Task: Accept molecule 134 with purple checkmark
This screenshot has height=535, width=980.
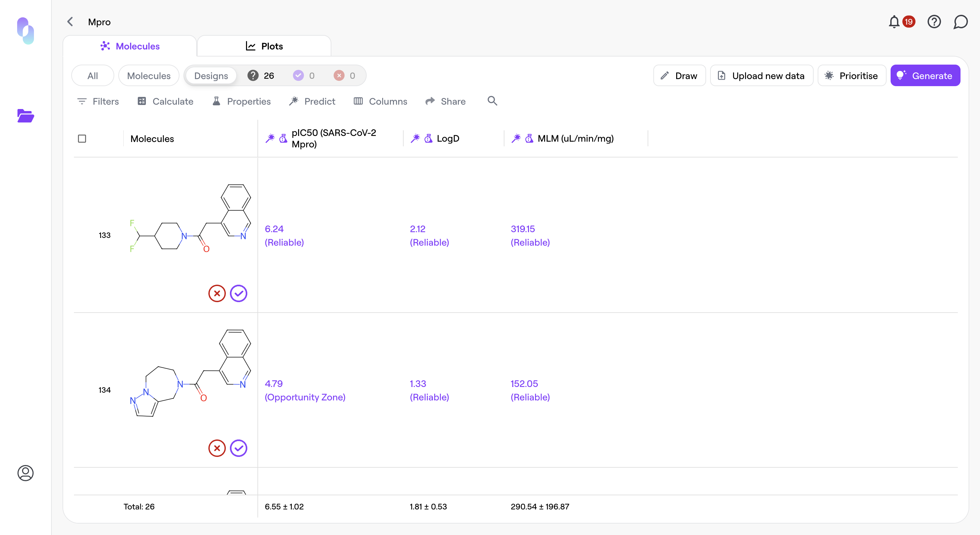Action: point(239,448)
